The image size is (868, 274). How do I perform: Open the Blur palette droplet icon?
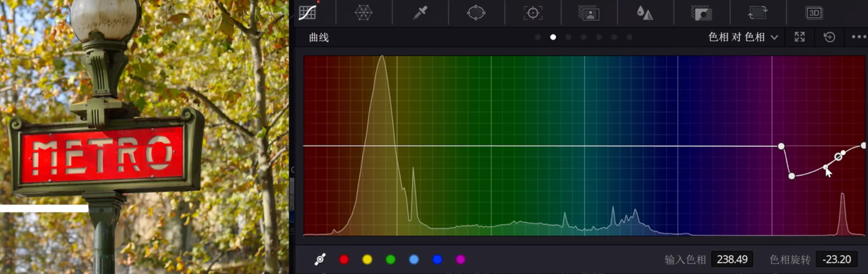coord(645,13)
